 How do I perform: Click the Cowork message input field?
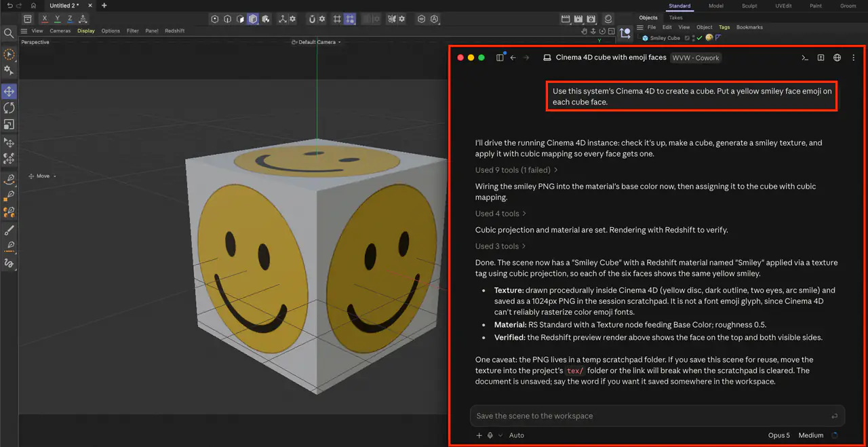pyautogui.click(x=657, y=416)
